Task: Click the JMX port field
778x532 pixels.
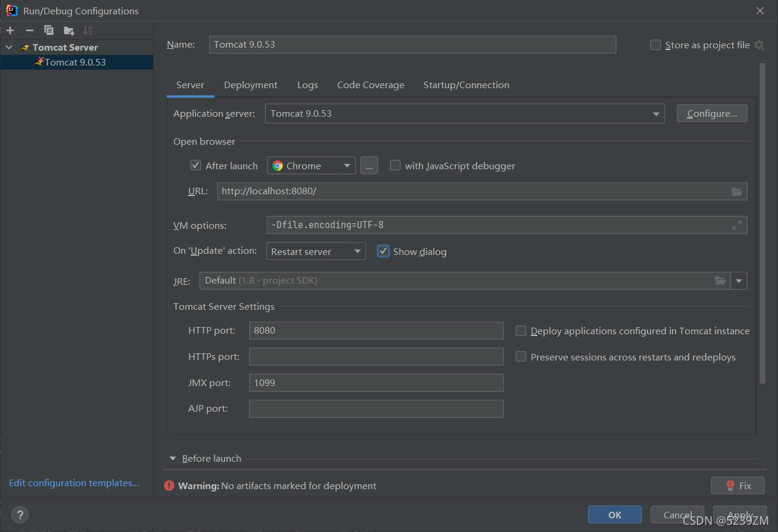Action: 376,382
